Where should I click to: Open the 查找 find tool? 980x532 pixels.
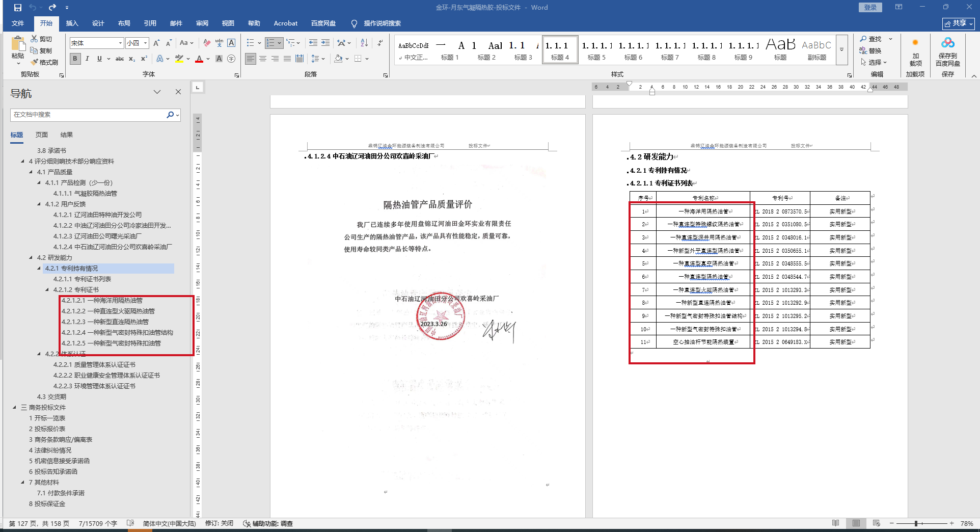[871, 39]
